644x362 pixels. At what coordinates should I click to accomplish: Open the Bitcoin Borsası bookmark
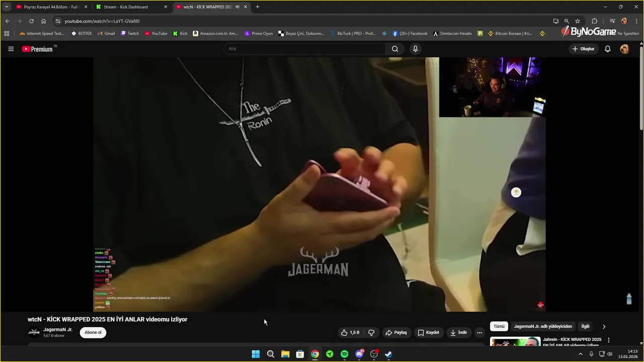[510, 34]
